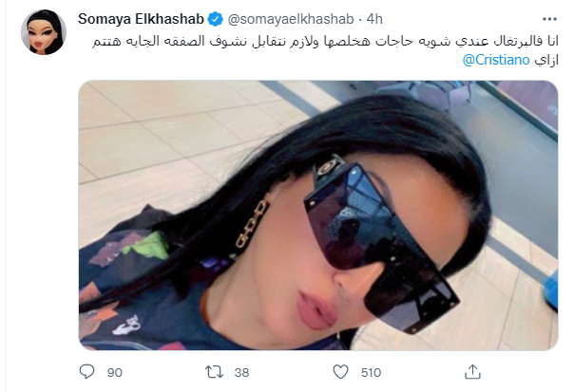Open the tweet via the 4h timestamp

[x=374, y=19]
